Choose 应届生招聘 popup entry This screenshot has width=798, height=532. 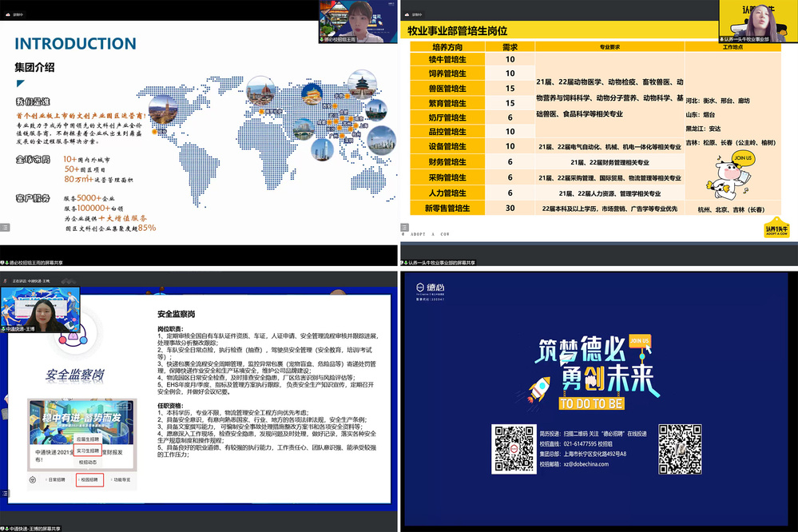pyautogui.click(x=88, y=439)
